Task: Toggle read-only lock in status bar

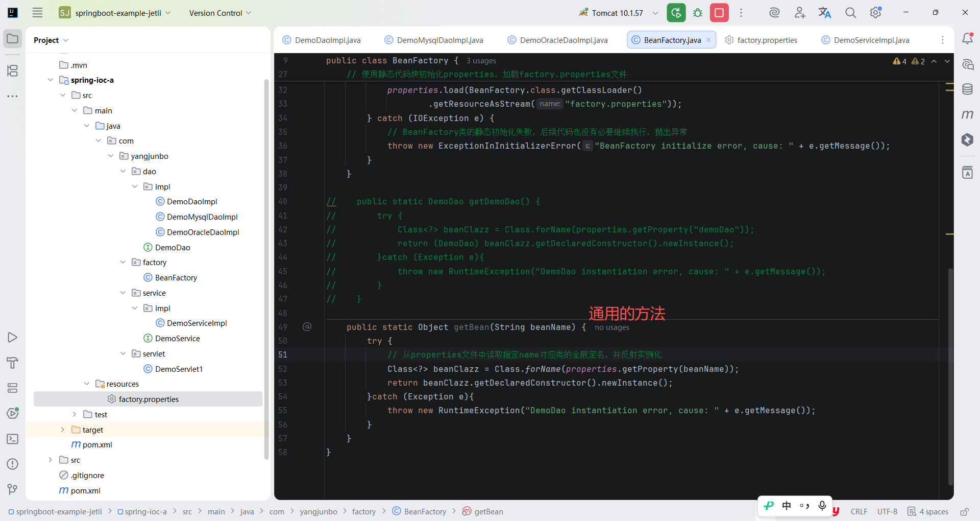Action: coord(964,512)
